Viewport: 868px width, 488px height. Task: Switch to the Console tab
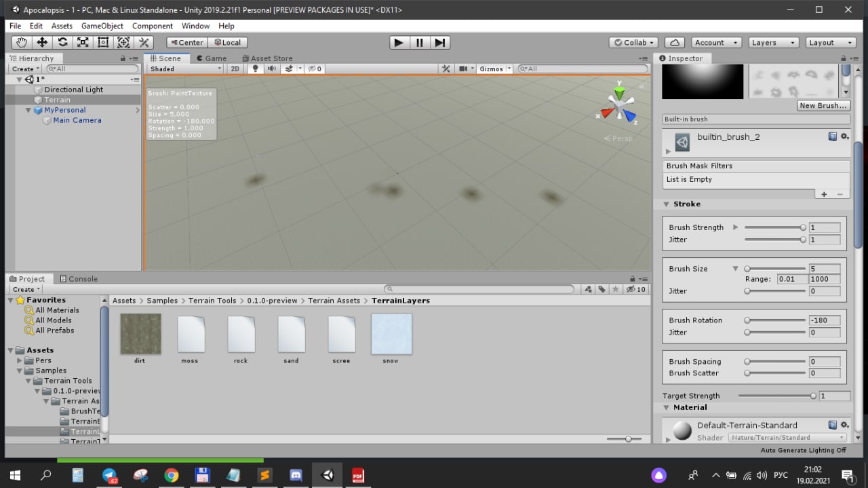pyautogui.click(x=79, y=279)
